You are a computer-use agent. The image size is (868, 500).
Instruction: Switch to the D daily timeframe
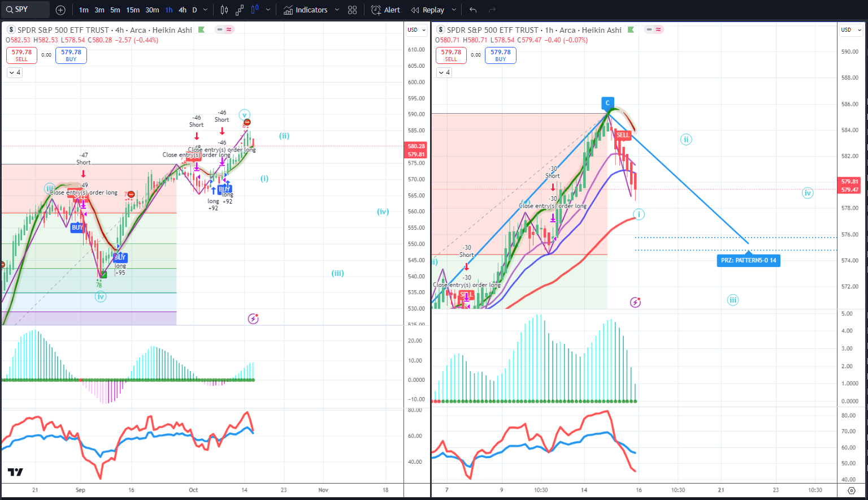coord(194,10)
